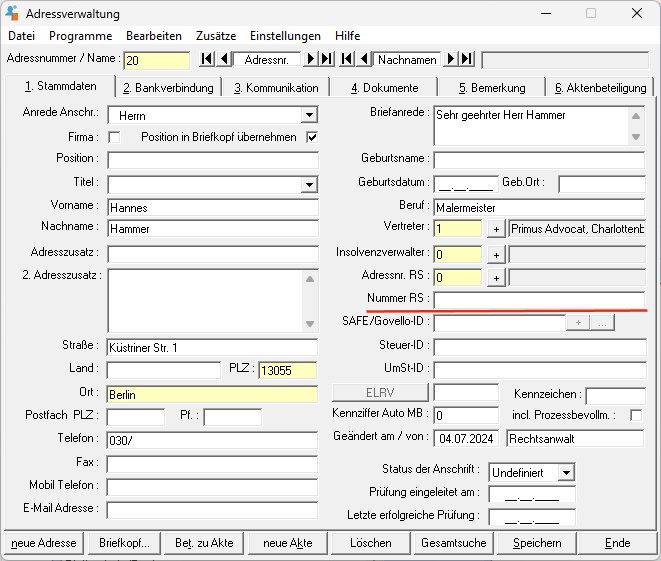Jump to first record by Nachnamen
Screen dimensions: 661x561
(x=347, y=59)
